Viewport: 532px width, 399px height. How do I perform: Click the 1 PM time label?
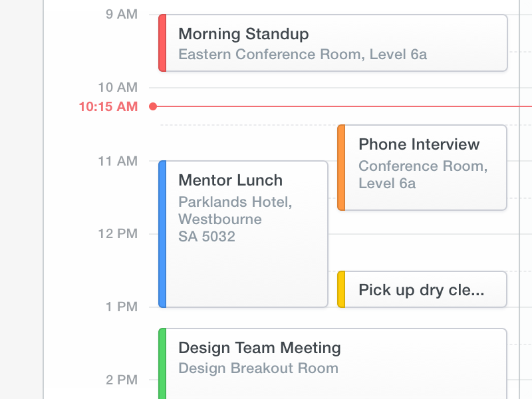click(121, 307)
